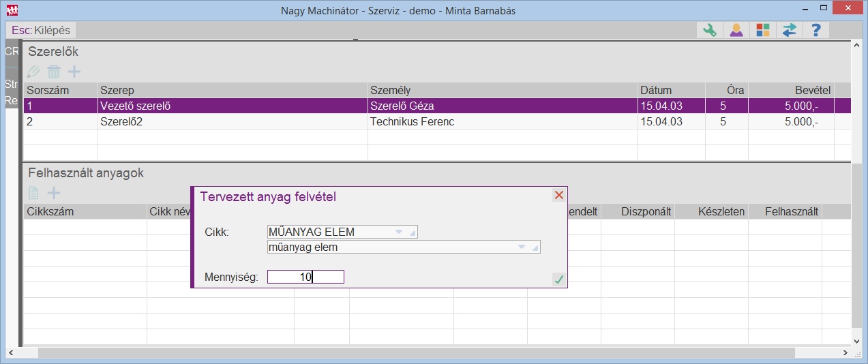Open the user profile icon
Image resolution: width=868 pixels, height=364 pixels.
pos(736,30)
